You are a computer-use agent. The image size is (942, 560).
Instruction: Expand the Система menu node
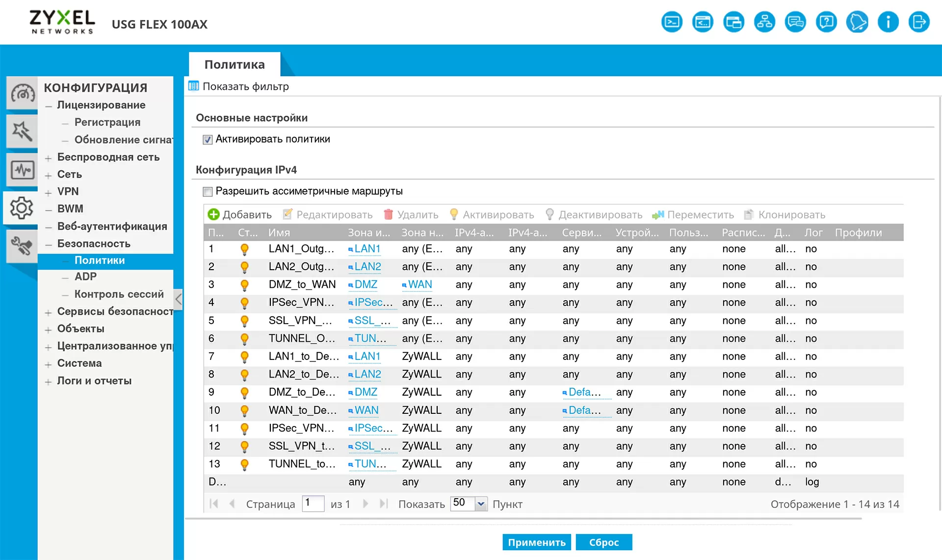coord(48,364)
